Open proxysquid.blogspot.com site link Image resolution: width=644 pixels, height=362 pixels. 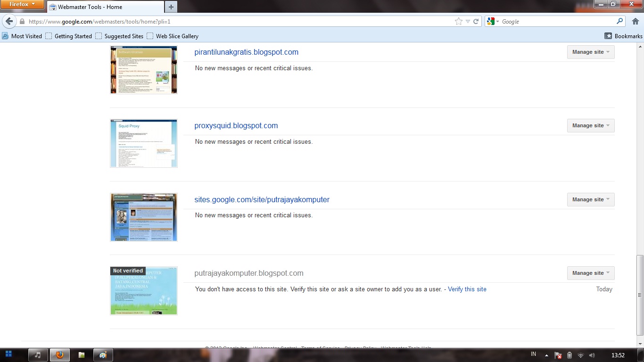[x=236, y=126]
